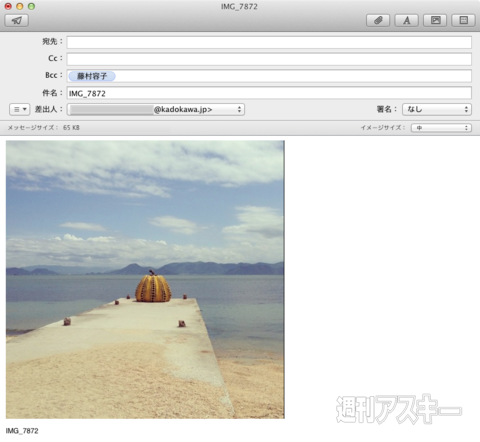Attach a file using the paperclip icon

point(378,20)
